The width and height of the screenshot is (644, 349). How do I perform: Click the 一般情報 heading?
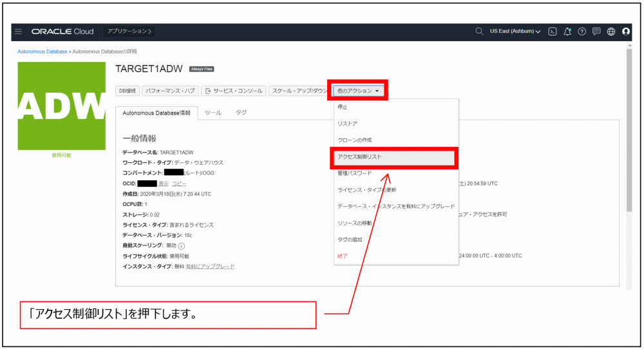[139, 138]
